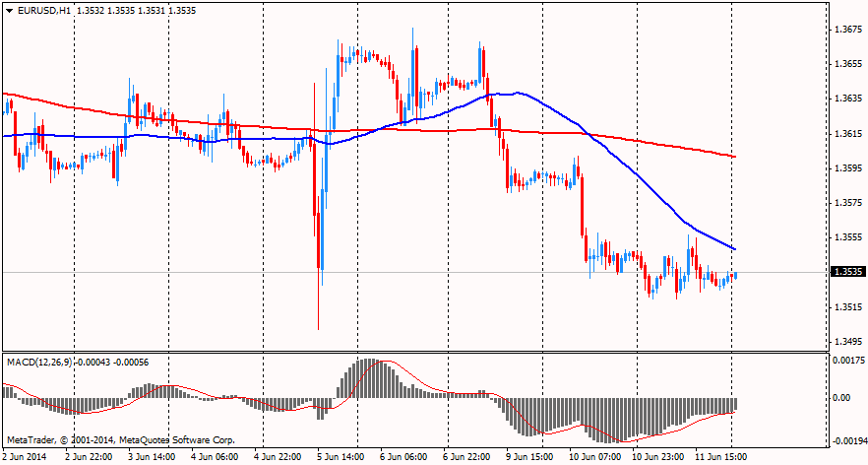Select the 11 Jun 15:00 time label
Viewport: 868px width, 465px height.
click(722, 457)
